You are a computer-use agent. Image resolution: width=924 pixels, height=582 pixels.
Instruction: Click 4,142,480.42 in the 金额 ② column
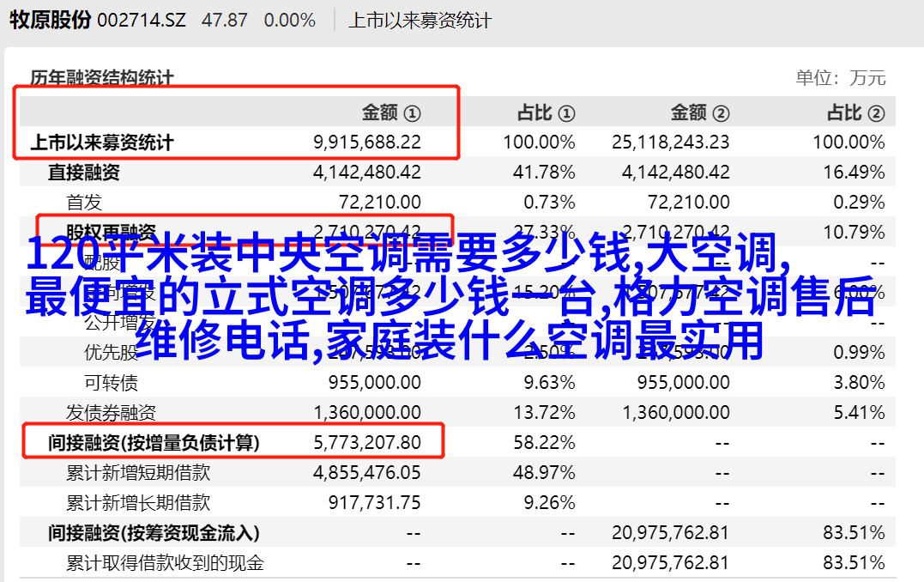(676, 173)
